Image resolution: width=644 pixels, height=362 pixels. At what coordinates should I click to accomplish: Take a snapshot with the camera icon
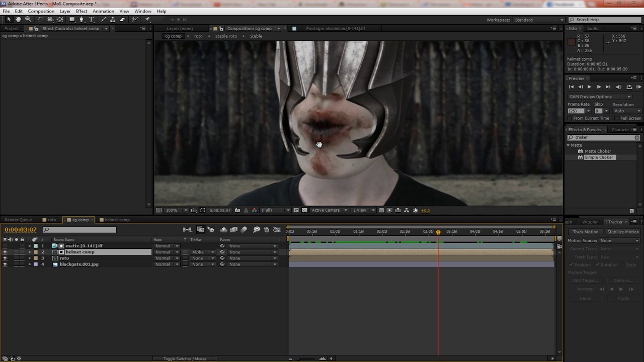point(237,210)
